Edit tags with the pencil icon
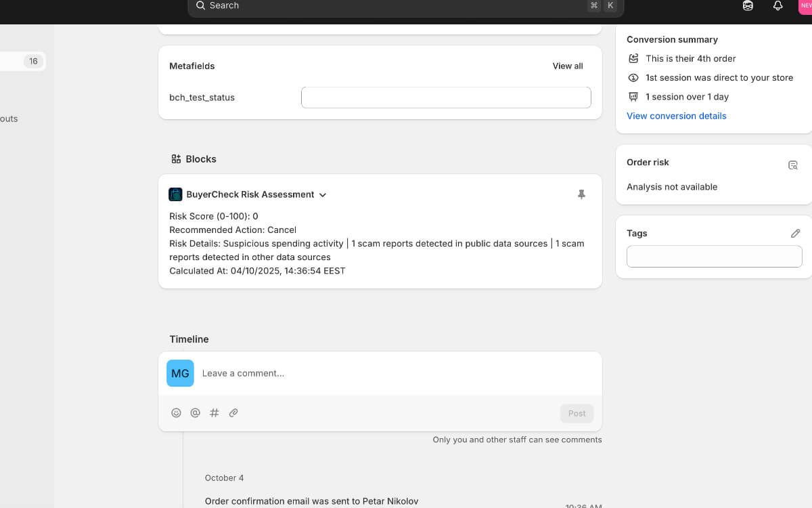This screenshot has width=812, height=508. tap(795, 233)
